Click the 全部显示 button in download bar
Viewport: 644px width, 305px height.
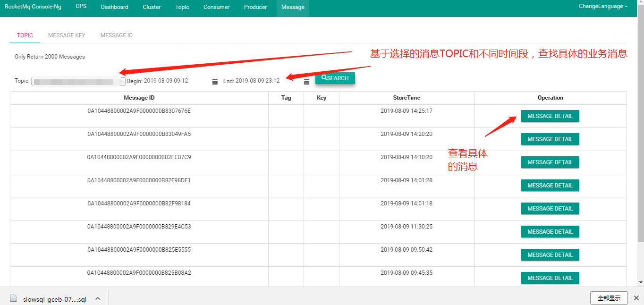(609, 298)
